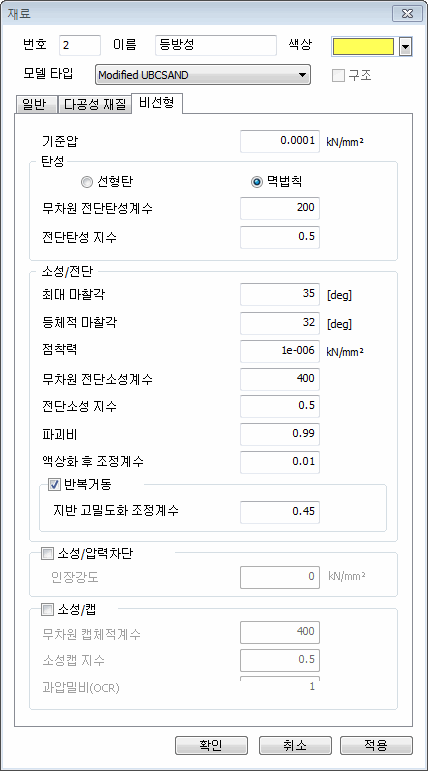
Task: Uncheck the 반복거동 checkbox
Action: tap(54, 485)
